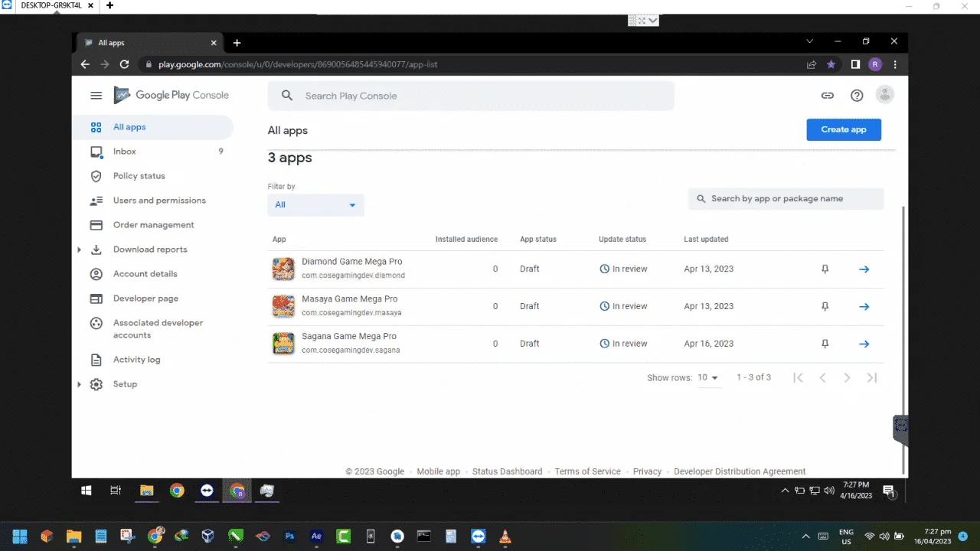Viewport: 980px width, 551px height.
Task: Pin the Diamond Game Mega Pro app
Action: click(x=825, y=269)
